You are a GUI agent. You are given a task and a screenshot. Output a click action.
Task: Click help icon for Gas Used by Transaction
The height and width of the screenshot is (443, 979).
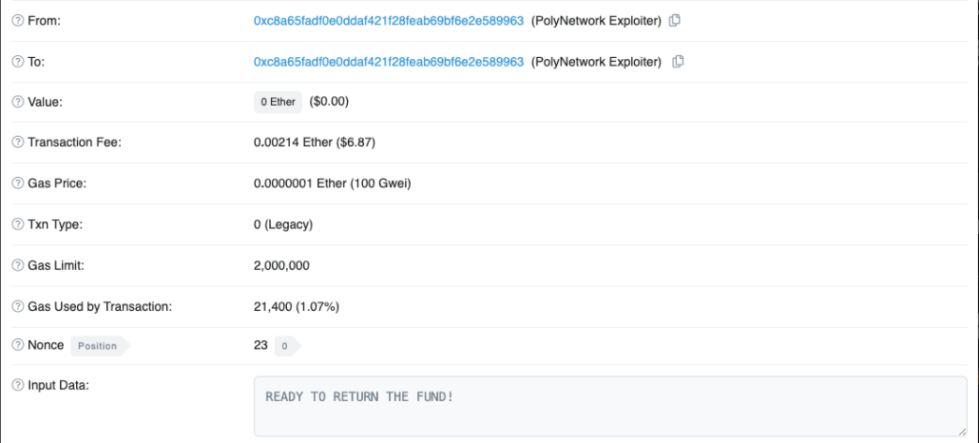17,306
